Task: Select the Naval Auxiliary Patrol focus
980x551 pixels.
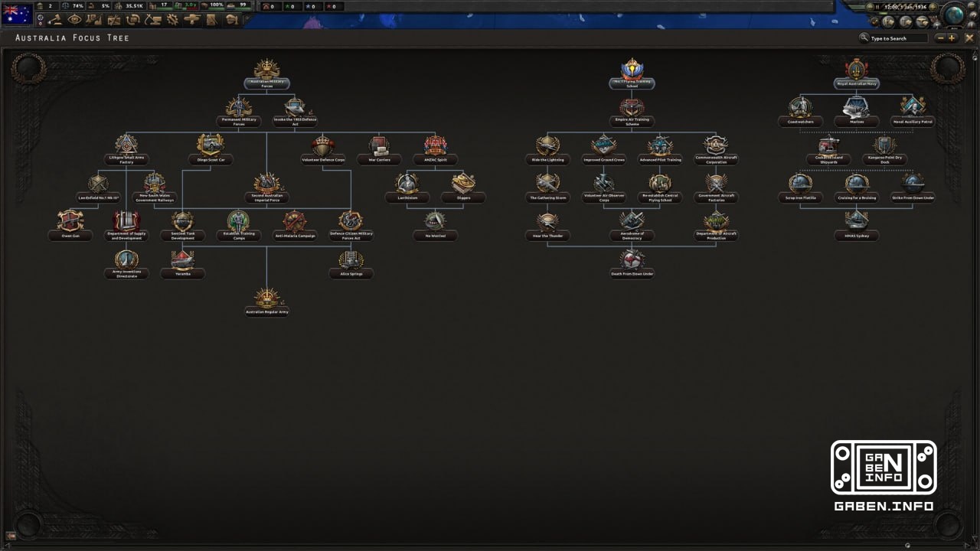Action: coord(913,112)
